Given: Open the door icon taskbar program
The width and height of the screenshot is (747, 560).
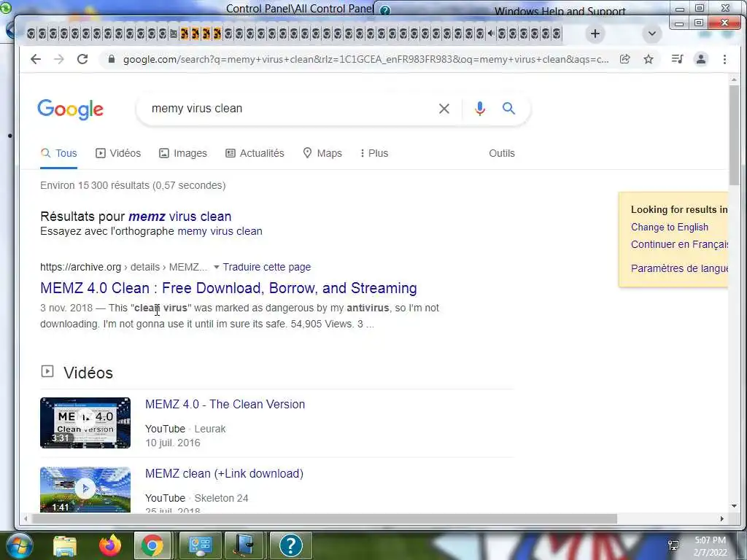Looking at the screenshot, I should point(245,545).
